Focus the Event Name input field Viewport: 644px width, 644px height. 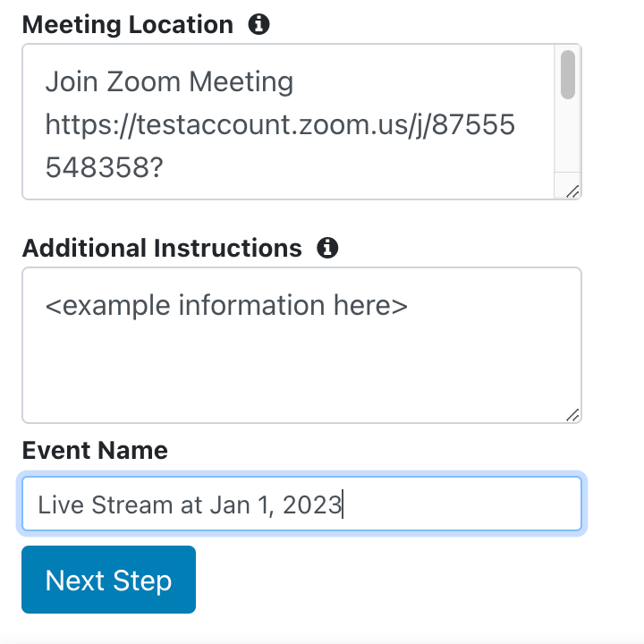coord(301,504)
